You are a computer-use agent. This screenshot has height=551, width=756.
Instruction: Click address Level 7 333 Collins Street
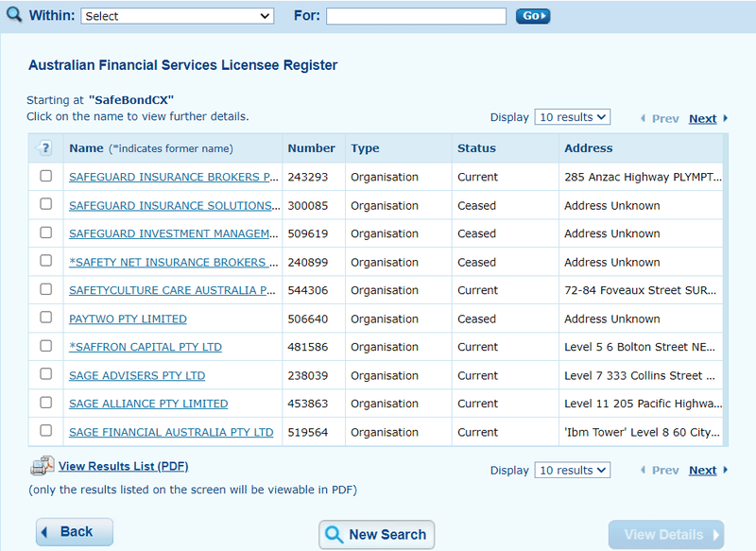point(640,375)
